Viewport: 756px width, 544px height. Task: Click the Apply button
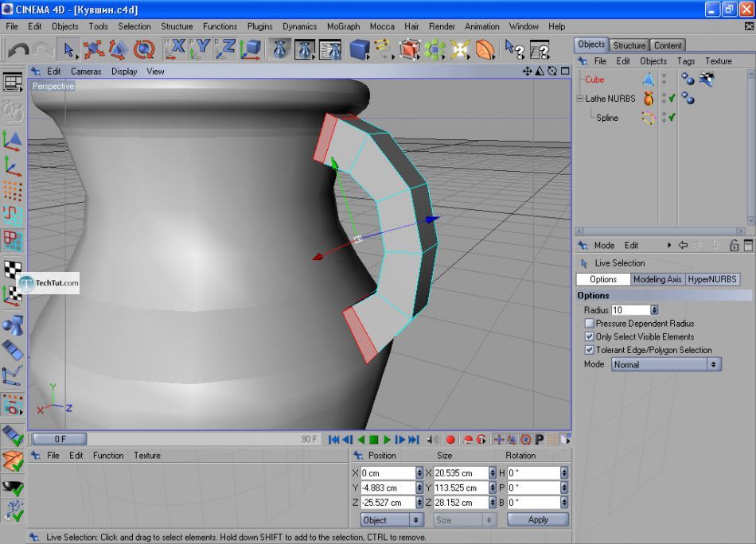(538, 520)
